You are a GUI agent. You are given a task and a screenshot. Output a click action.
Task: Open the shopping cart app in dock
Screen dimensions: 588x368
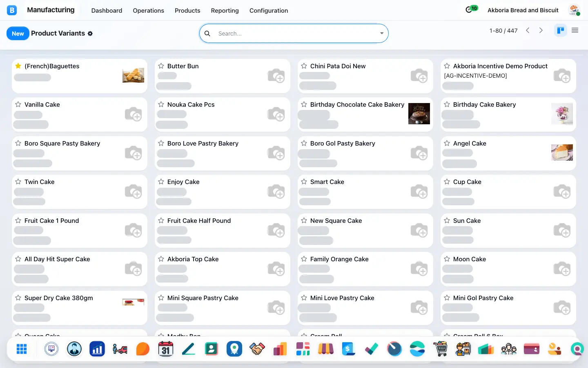point(440,349)
